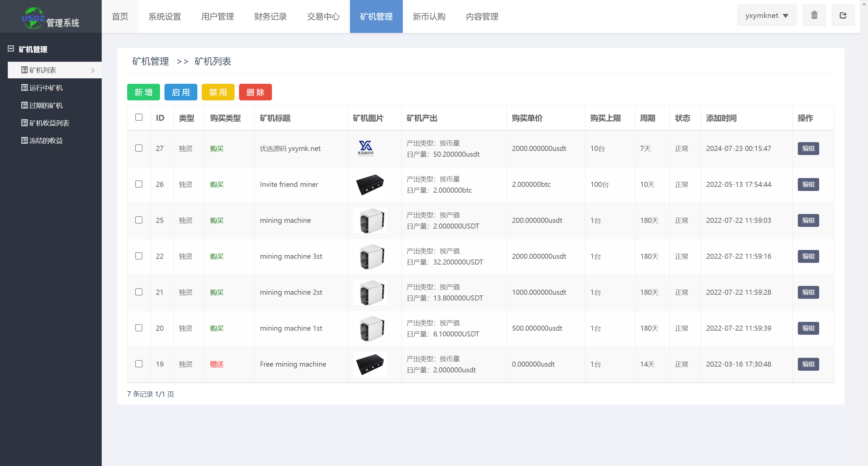Screen dimensions: 868x466
Task: Edit mining machine 3st with 编辑
Action: pyautogui.click(x=808, y=256)
